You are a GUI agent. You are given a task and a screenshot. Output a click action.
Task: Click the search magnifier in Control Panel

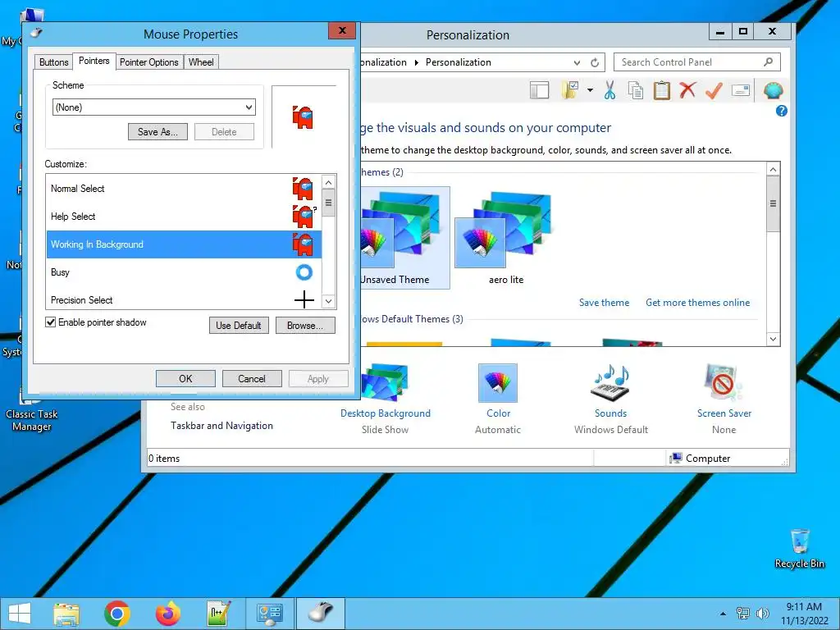(768, 62)
